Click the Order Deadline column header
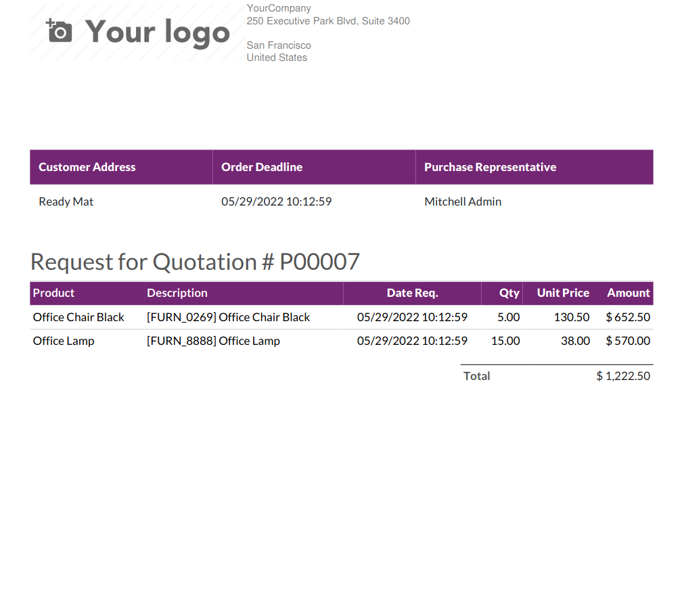Image resolution: width=684 pixels, height=616 pixels. point(262,167)
